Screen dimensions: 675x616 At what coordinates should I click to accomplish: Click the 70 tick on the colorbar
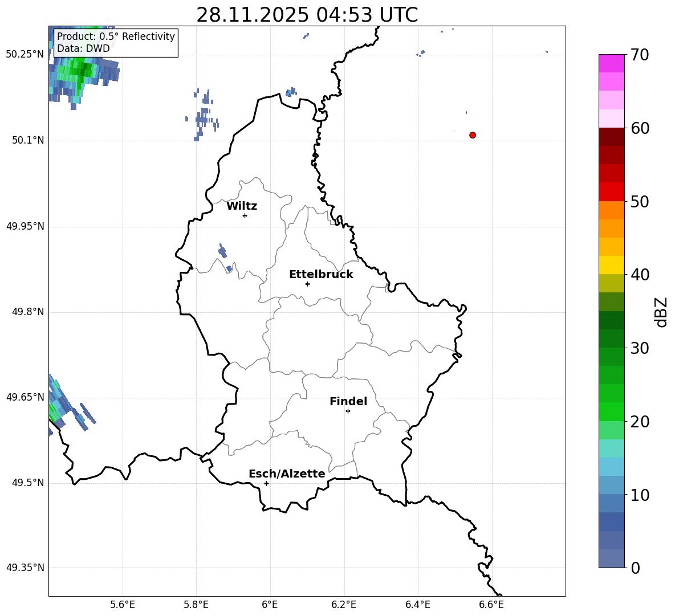640,55
